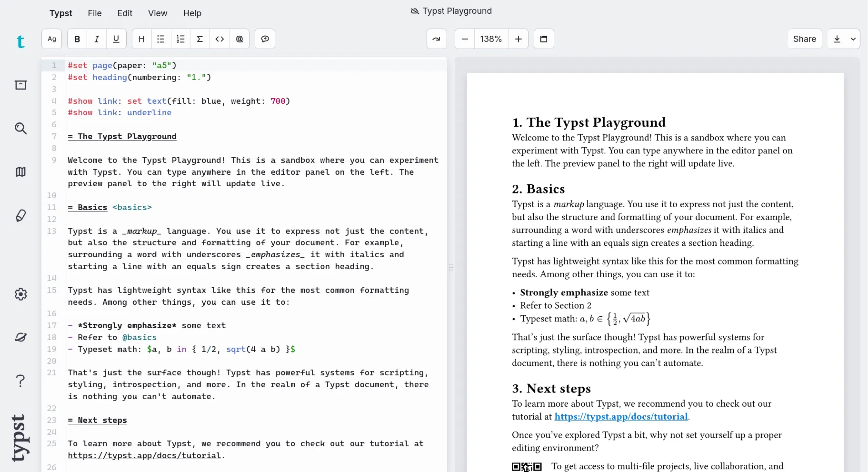This screenshot has width=868, height=472.
Task: Open the File menu
Action: 95,13
